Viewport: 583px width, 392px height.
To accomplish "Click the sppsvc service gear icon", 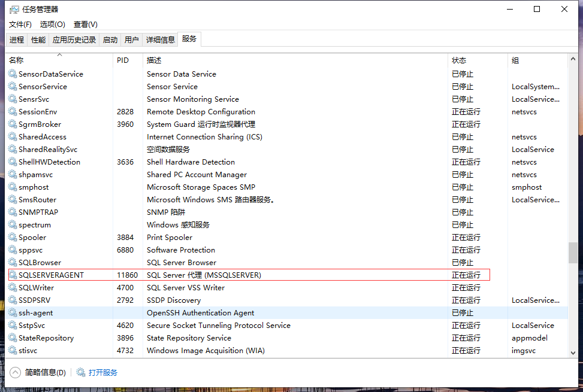I will (x=13, y=250).
